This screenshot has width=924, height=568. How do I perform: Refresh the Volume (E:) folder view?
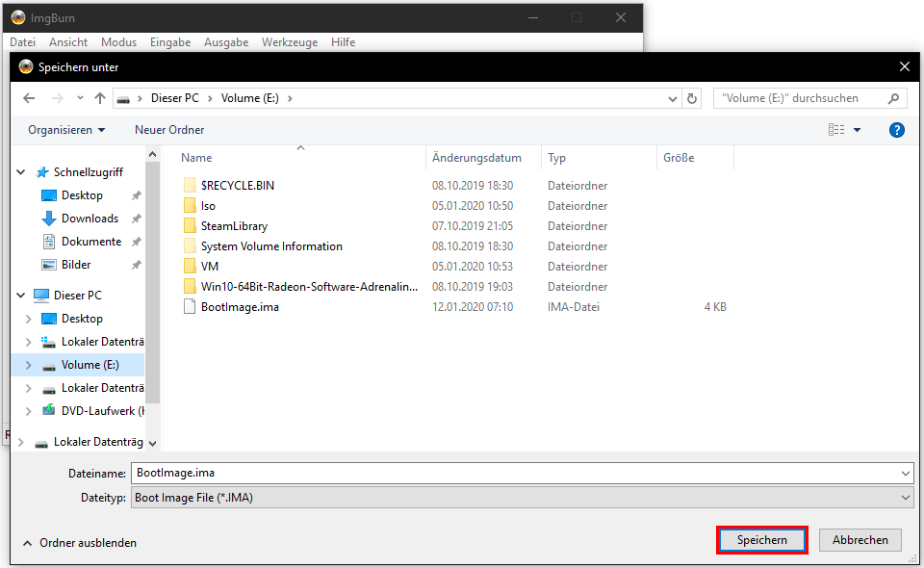pos(692,98)
